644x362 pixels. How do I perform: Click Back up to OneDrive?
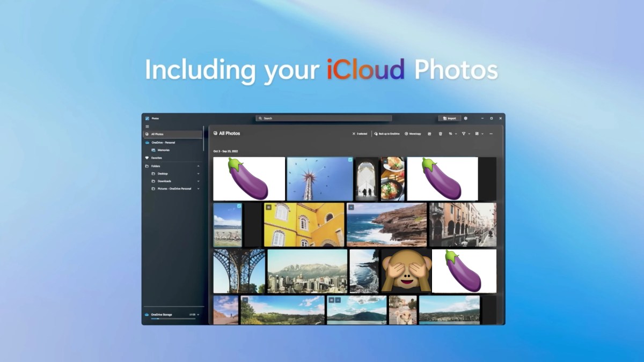coord(387,134)
